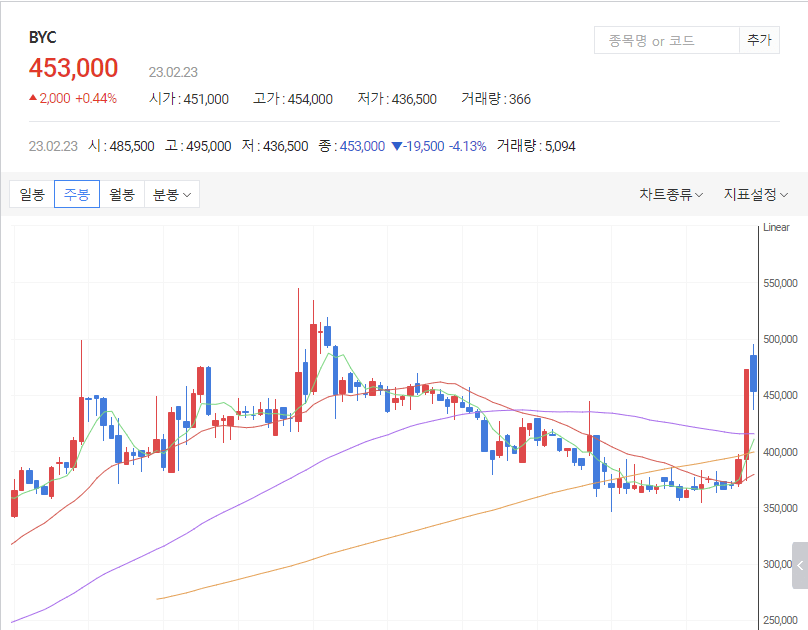Open the 차트종류 chart type dropdown
Screen dimensions: 808x630
pos(671,194)
